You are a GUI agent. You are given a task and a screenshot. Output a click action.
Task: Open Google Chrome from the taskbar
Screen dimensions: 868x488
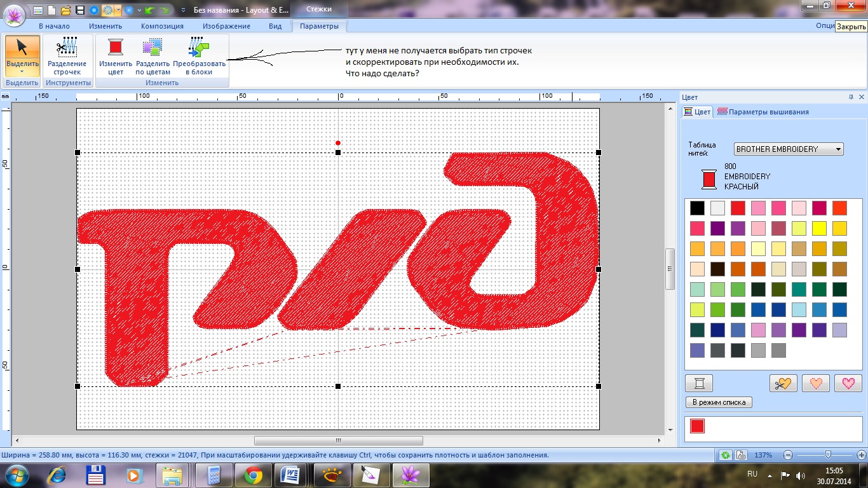tap(253, 475)
